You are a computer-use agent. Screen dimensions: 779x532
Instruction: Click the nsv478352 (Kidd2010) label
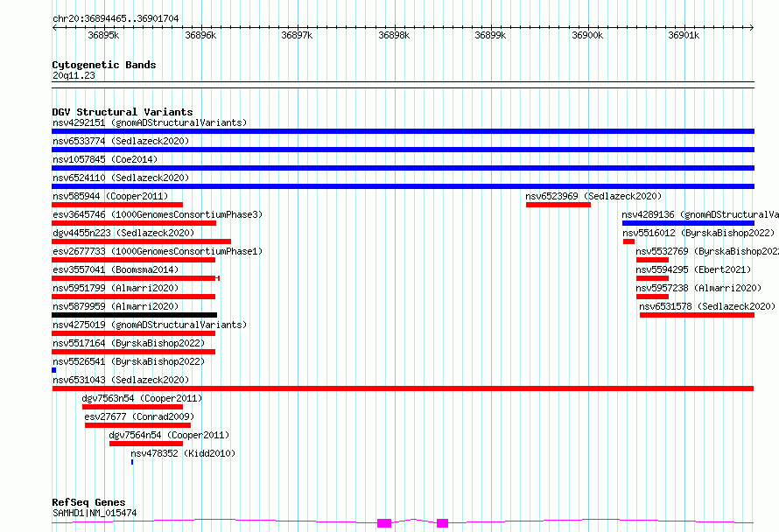(183, 453)
